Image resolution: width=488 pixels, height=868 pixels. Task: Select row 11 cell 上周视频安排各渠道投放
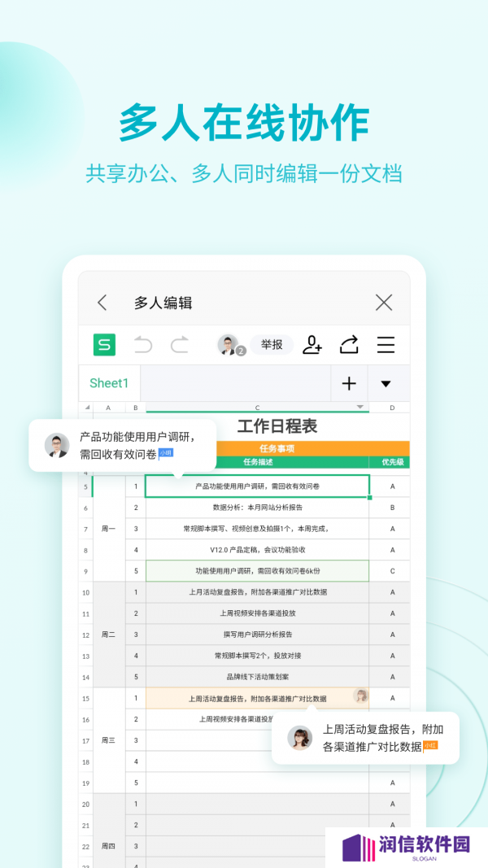257,613
